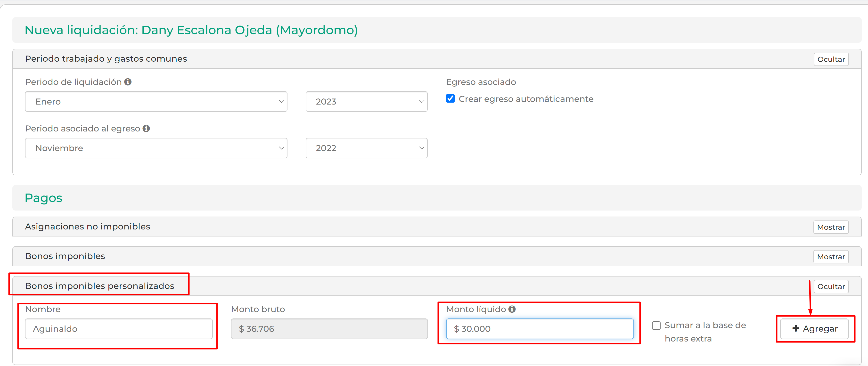
Task: Click Periodo trabajado y gastos comunes title
Action: click(x=106, y=59)
